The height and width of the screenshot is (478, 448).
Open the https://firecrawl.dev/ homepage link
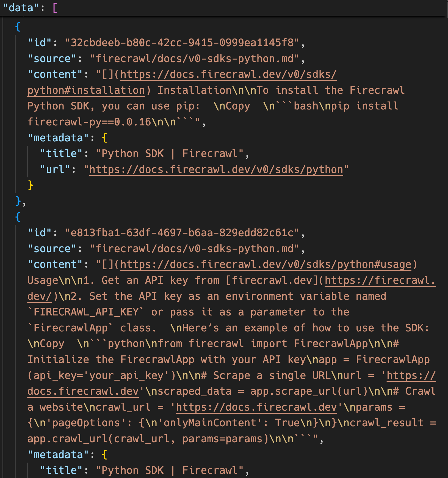(380, 281)
